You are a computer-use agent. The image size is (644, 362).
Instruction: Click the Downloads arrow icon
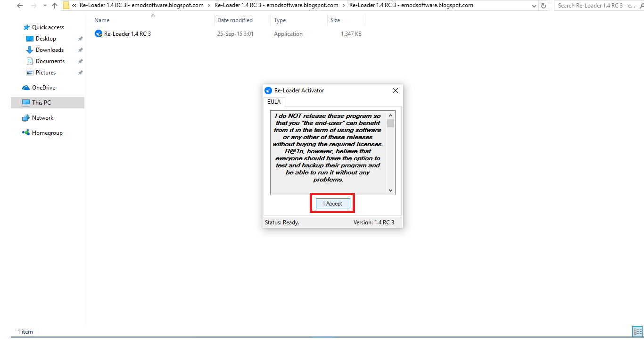[30, 50]
